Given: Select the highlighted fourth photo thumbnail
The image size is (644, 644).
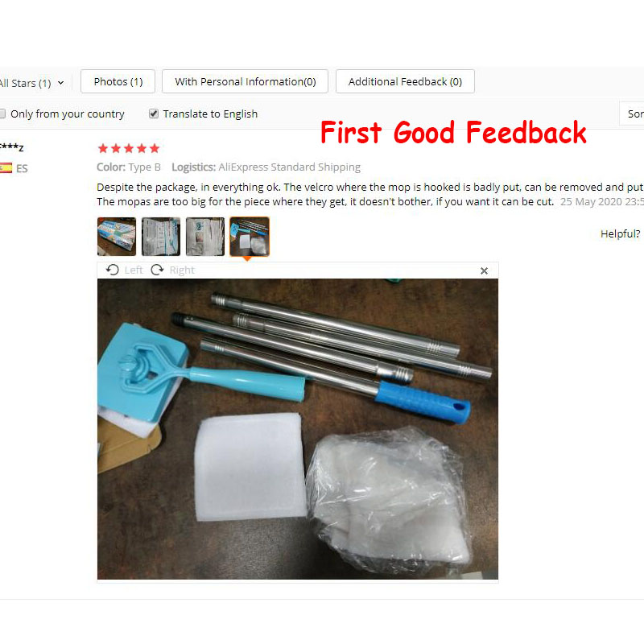Looking at the screenshot, I should click(x=250, y=237).
